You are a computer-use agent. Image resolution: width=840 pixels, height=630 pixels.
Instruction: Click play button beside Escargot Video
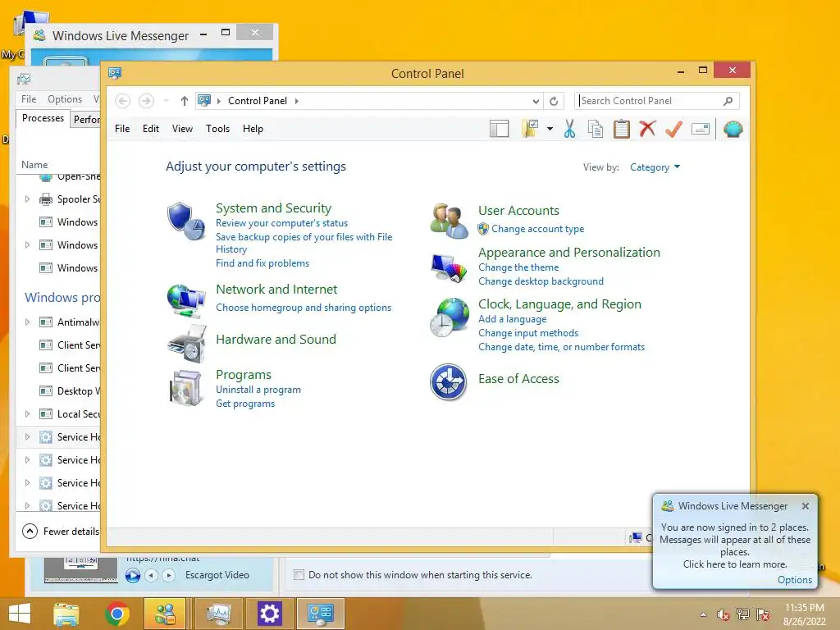[x=132, y=575]
